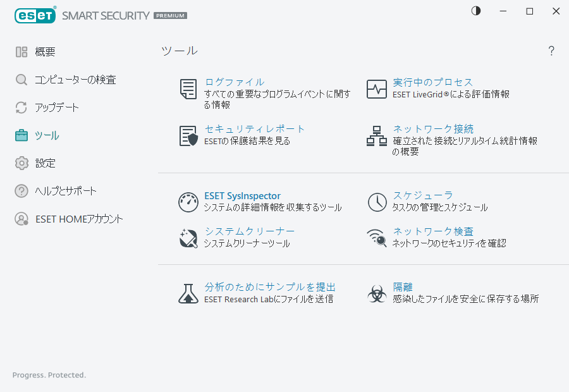Open システムクリーナー with the cleaning brush icon

[188, 238]
